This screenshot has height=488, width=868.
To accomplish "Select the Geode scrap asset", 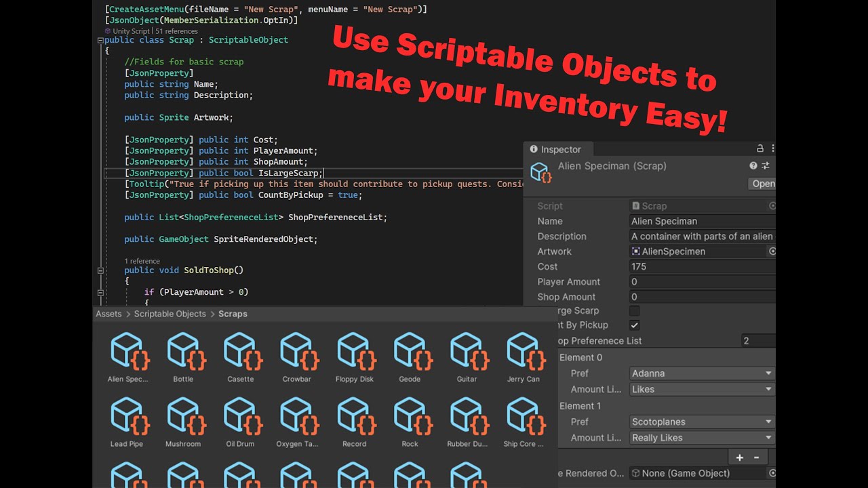I will tap(410, 357).
